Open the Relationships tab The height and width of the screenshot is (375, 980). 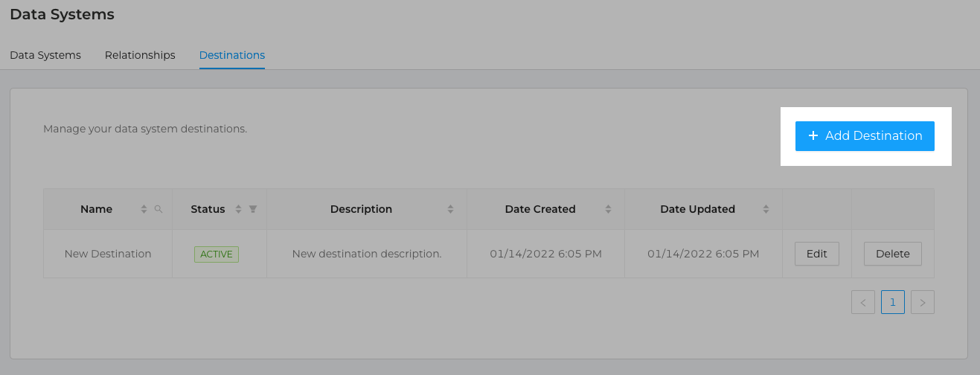coord(140,55)
